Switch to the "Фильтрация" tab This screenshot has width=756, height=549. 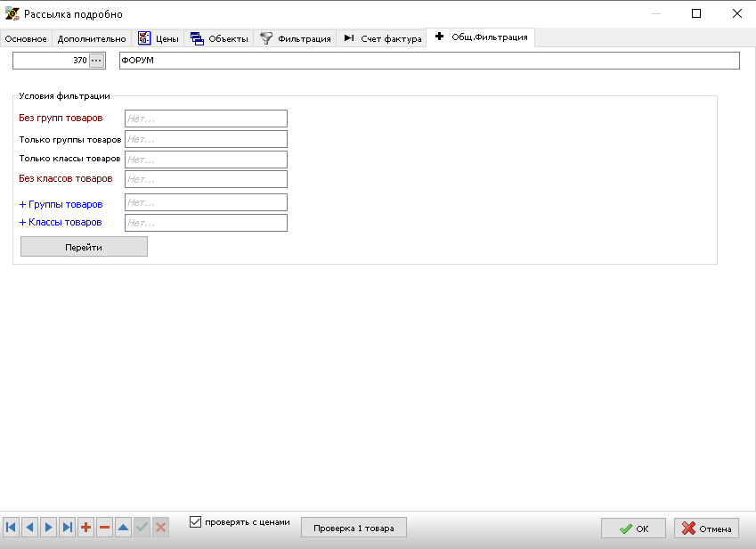point(296,38)
